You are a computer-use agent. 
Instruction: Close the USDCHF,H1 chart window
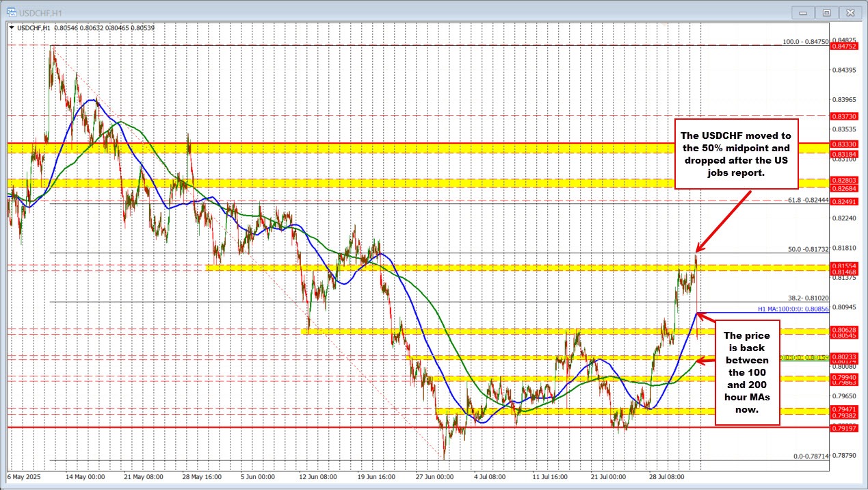click(850, 12)
